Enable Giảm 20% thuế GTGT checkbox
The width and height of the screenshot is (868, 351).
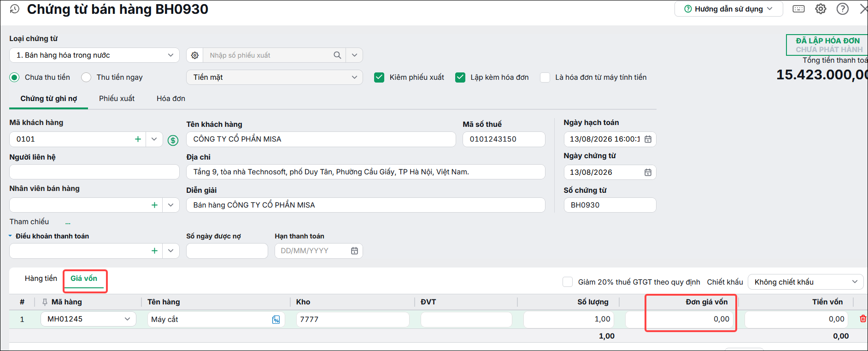tap(568, 282)
